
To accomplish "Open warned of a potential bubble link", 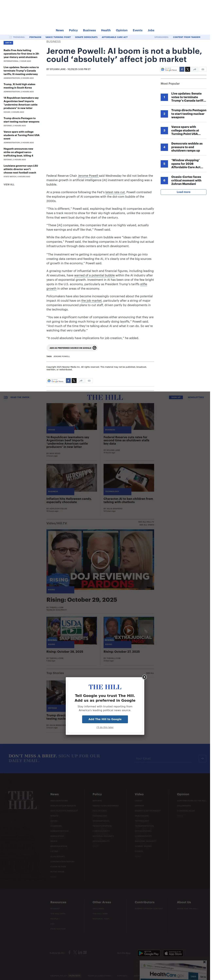I will click(95, 275).
